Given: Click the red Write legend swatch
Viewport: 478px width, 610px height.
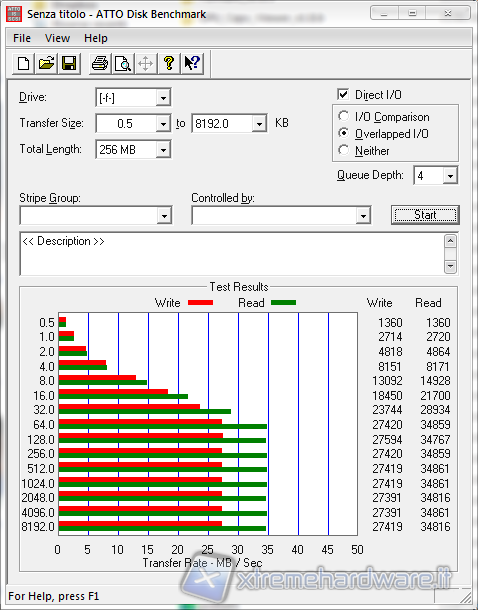Looking at the screenshot, I should pyautogui.click(x=200, y=302).
